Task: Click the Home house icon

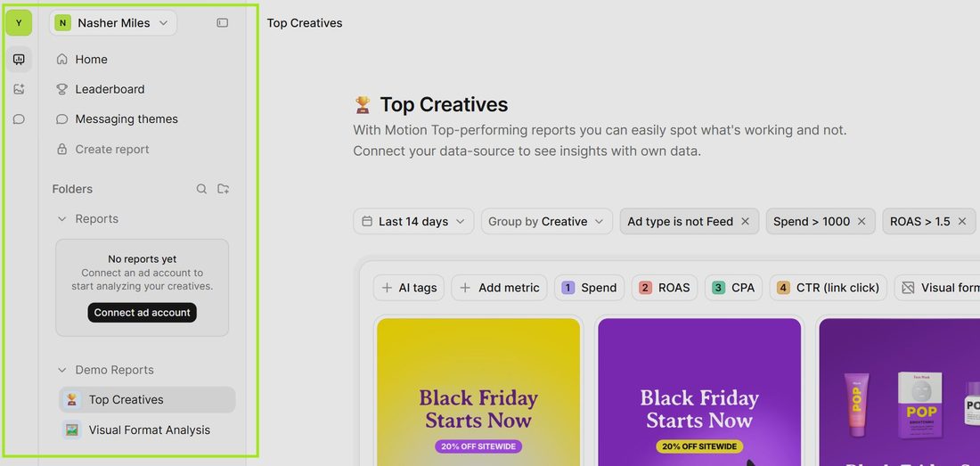Action: [x=61, y=60]
